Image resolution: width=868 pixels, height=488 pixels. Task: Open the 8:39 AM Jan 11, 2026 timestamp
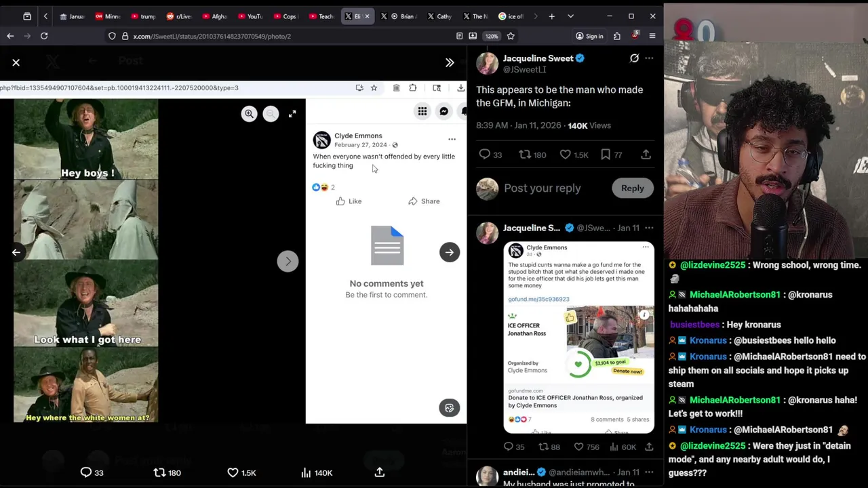click(x=519, y=125)
